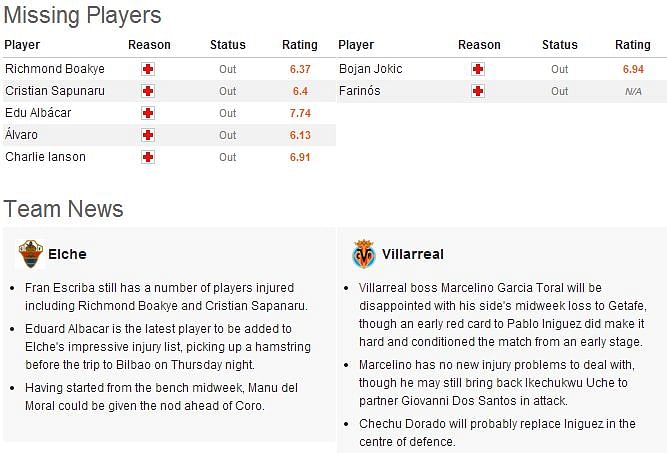Click the Villarreal team name heading
This screenshot has height=453, width=667.
click(413, 254)
